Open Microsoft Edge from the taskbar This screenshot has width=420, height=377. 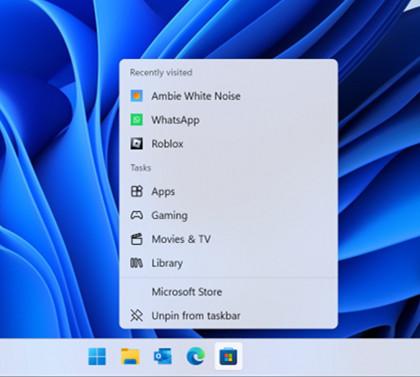(x=195, y=357)
